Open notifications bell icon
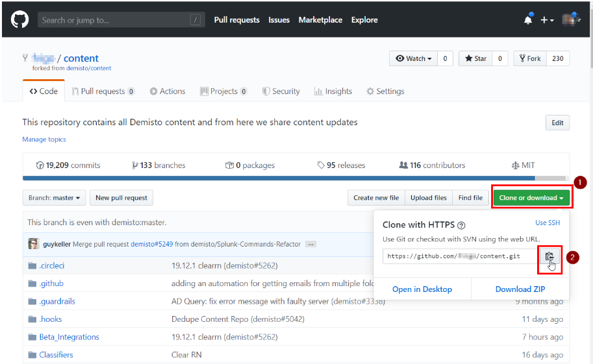593x364 pixels. point(528,19)
